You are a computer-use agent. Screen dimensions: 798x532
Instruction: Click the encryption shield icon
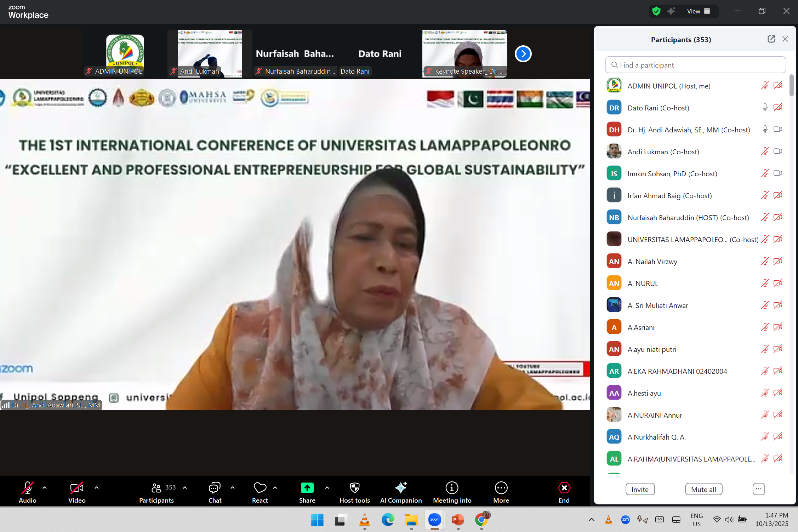tap(656, 11)
